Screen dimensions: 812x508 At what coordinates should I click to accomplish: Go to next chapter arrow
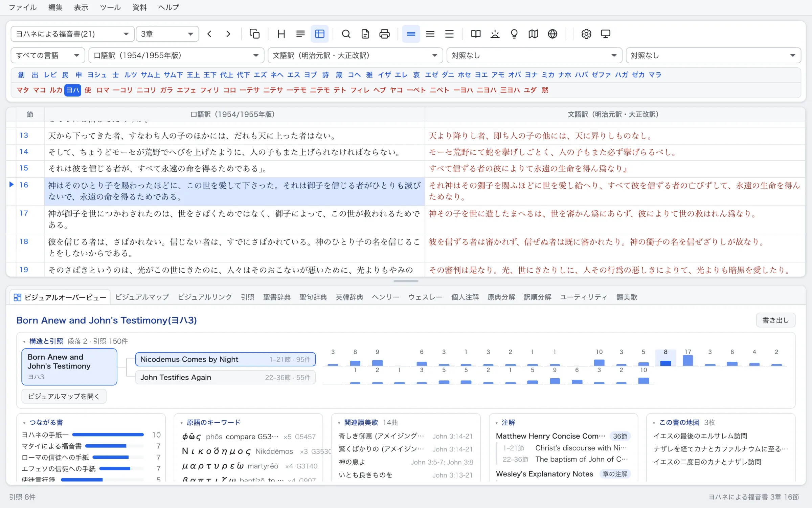pos(228,34)
